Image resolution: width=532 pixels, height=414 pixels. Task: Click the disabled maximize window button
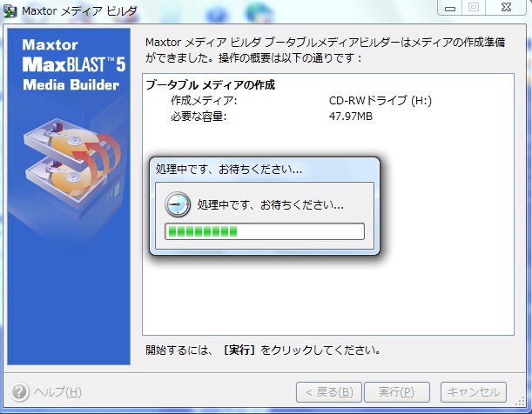(474, 8)
